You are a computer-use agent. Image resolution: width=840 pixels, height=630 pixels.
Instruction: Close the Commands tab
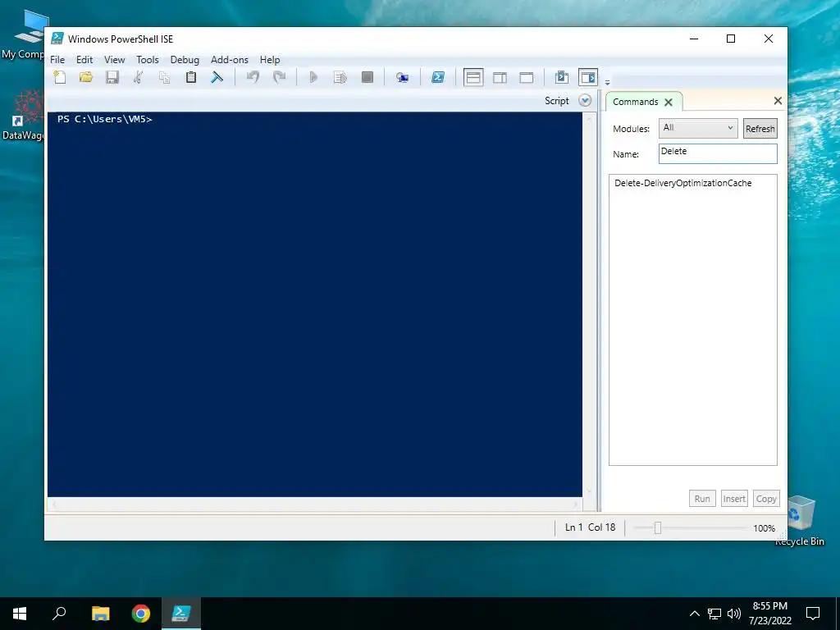[669, 102]
